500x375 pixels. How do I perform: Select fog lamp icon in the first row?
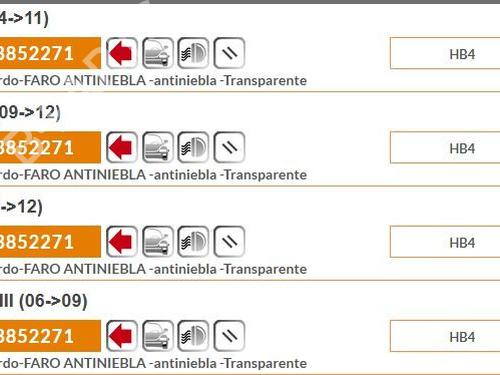click(193, 53)
